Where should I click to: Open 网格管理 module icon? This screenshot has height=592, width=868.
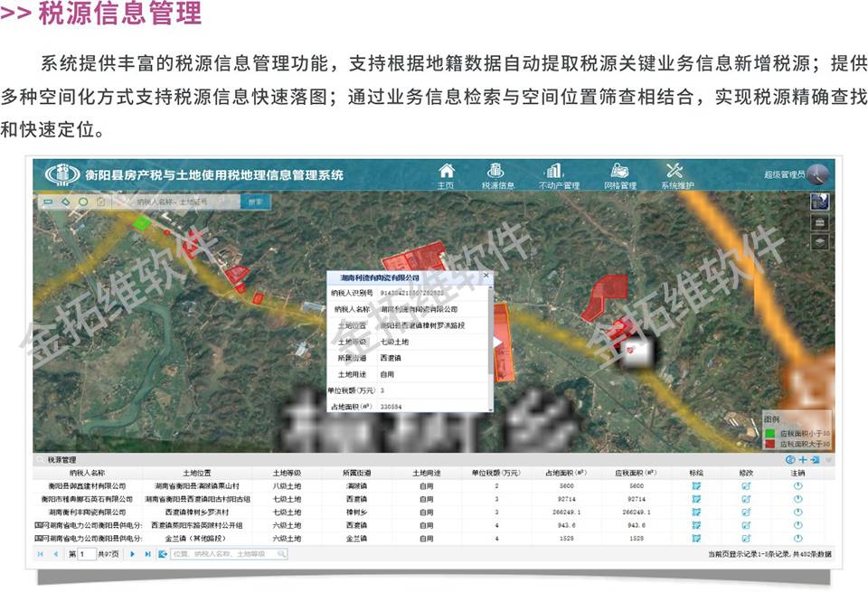pyautogui.click(x=619, y=174)
